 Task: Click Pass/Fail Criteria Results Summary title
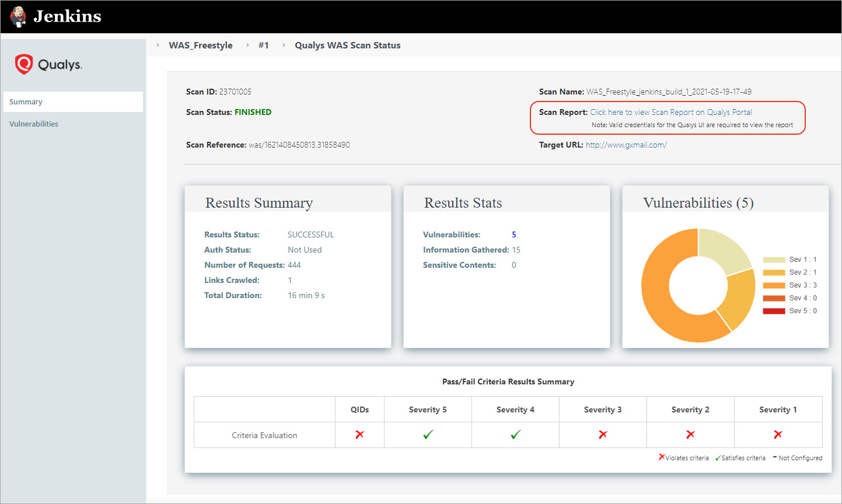click(508, 381)
